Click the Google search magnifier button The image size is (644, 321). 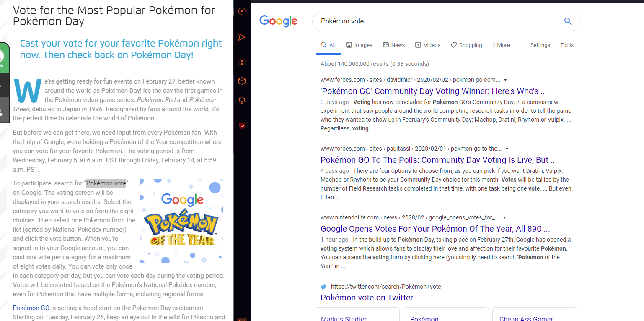tap(568, 21)
